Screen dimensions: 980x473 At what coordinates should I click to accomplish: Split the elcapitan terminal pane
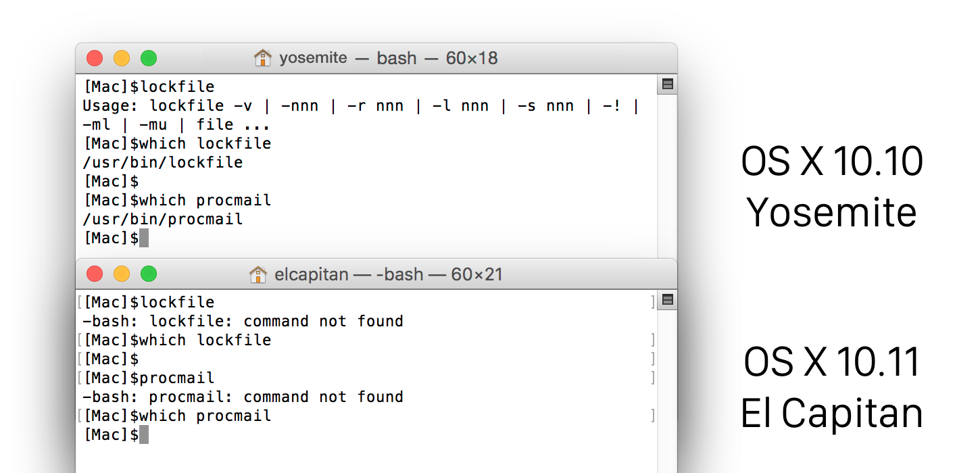click(667, 300)
